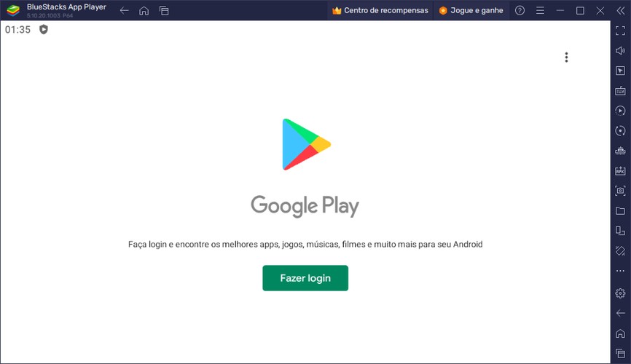The image size is (631, 364).
Task: Open multi-instance manager icon in sidebar
Action: pyautogui.click(x=620, y=231)
